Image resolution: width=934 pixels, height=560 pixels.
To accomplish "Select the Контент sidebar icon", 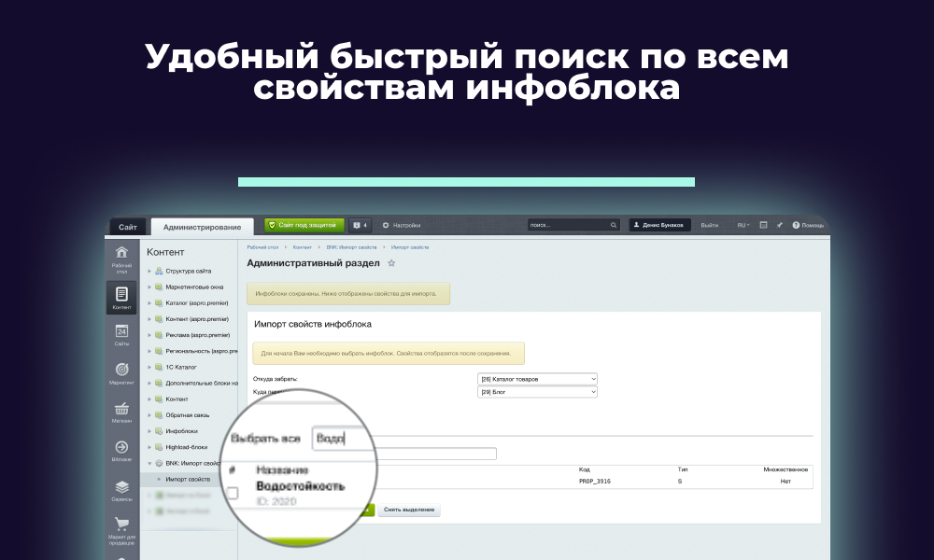I will click(121, 297).
